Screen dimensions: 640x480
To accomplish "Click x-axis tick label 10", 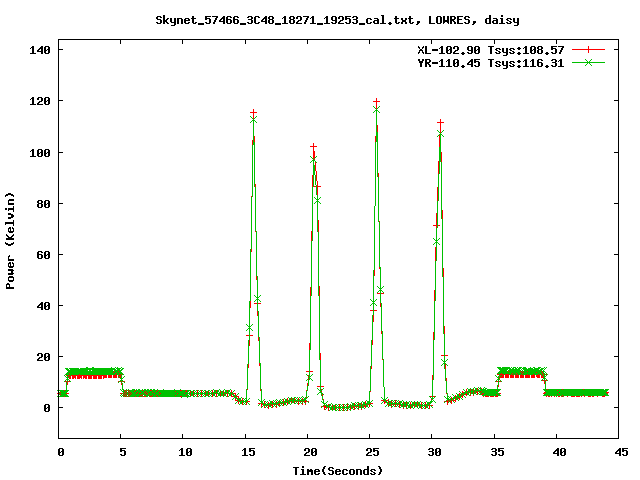I will pos(185,452).
